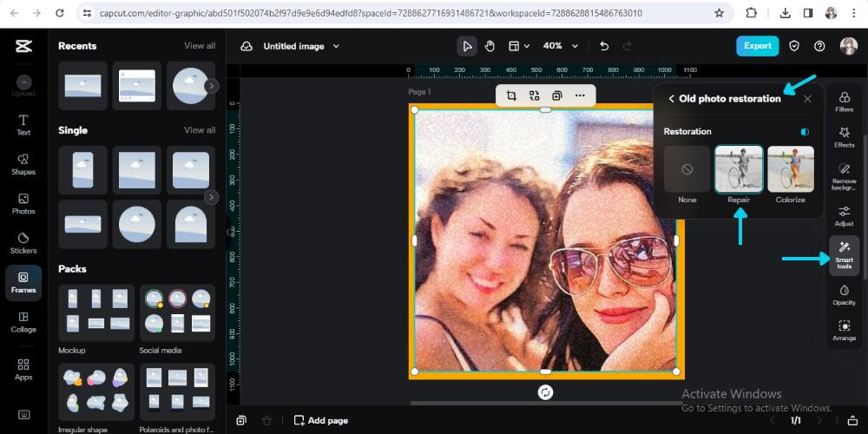Click the Export button
Image resolution: width=868 pixels, height=434 pixels.
pos(757,47)
